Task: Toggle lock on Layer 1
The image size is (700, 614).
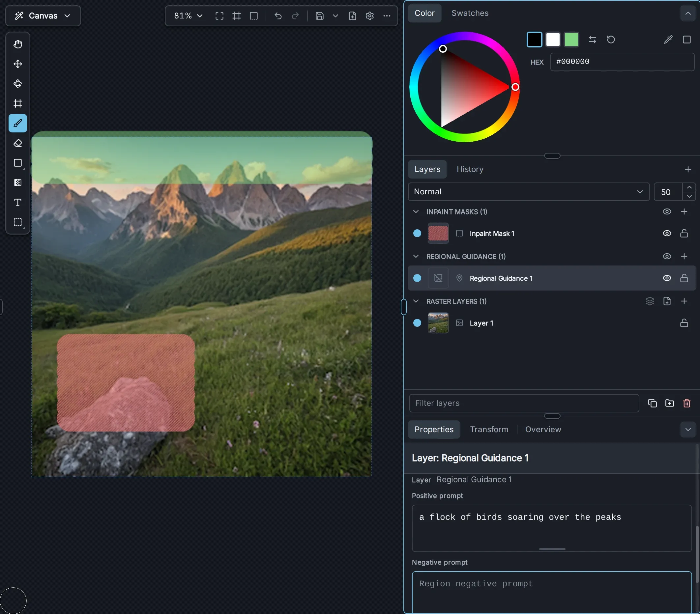Action: pyautogui.click(x=684, y=323)
